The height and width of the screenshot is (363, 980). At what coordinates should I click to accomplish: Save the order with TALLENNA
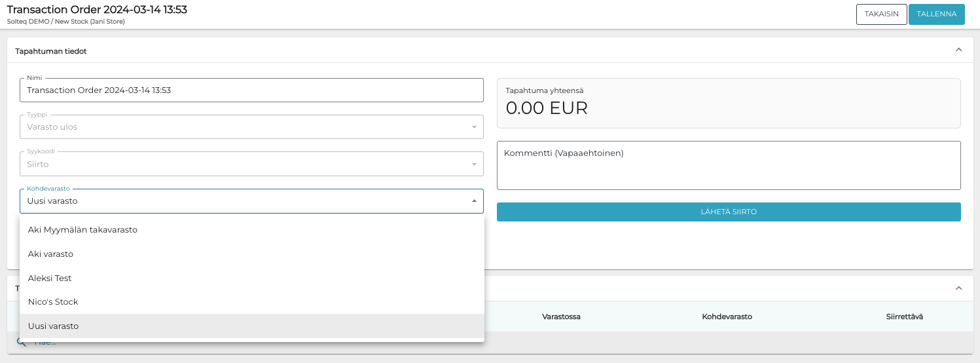(x=936, y=14)
